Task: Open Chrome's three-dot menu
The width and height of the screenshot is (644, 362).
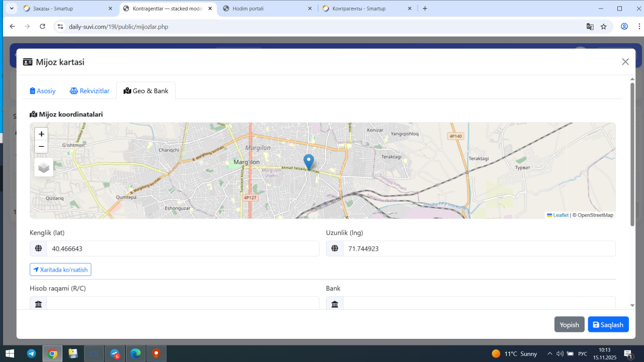Action: tap(638, 27)
